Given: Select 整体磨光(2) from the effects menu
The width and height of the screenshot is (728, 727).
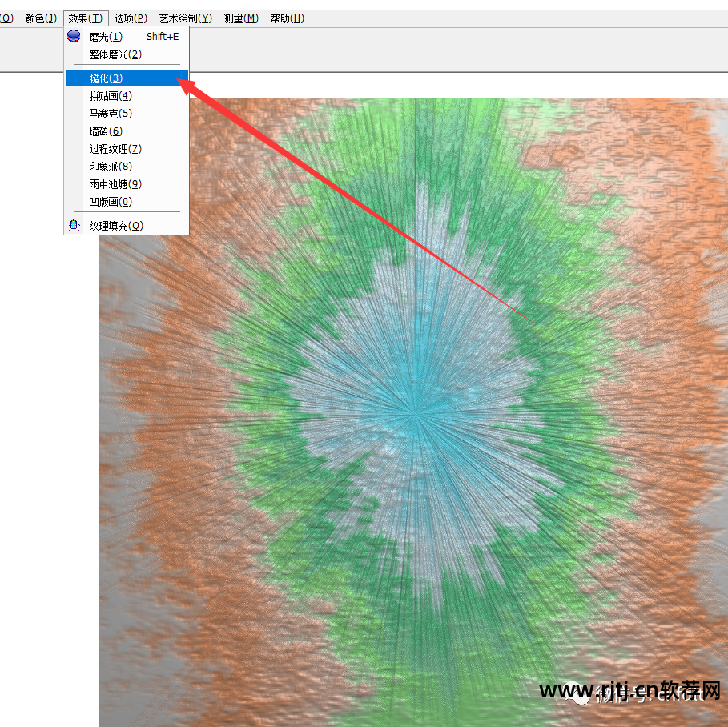Looking at the screenshot, I should [x=115, y=54].
